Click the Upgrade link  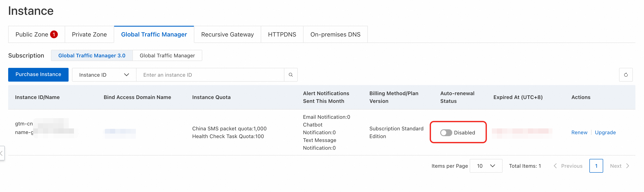605,133
